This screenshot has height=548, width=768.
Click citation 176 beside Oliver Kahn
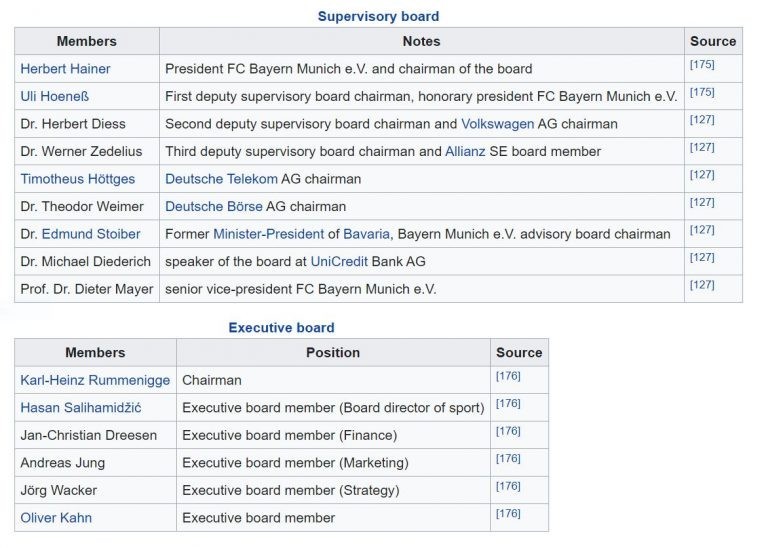point(508,514)
